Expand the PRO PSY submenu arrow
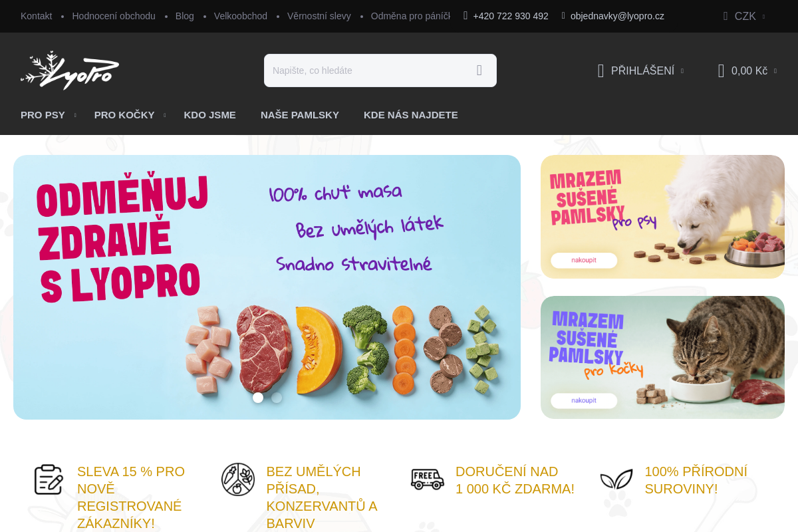This screenshot has width=798, height=532. pos(75,116)
